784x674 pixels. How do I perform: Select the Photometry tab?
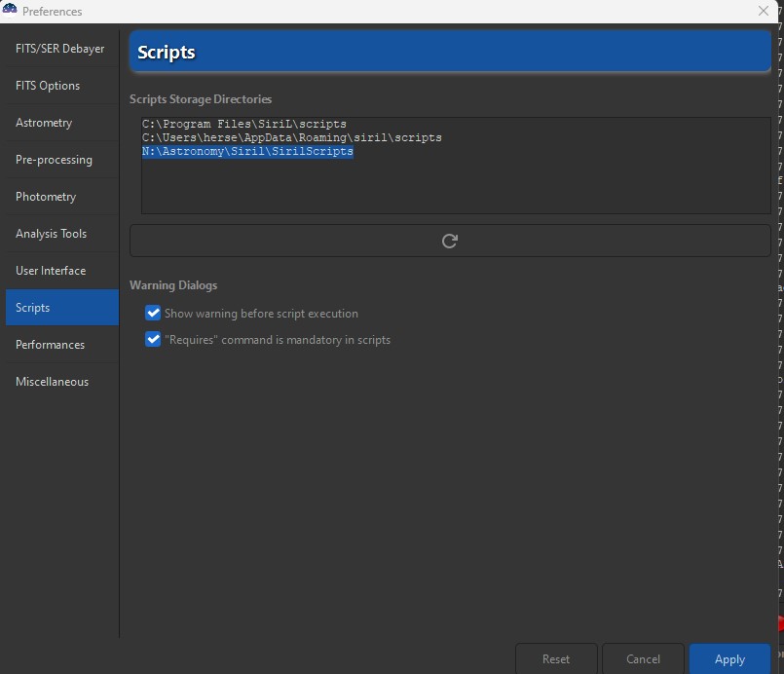click(x=62, y=197)
